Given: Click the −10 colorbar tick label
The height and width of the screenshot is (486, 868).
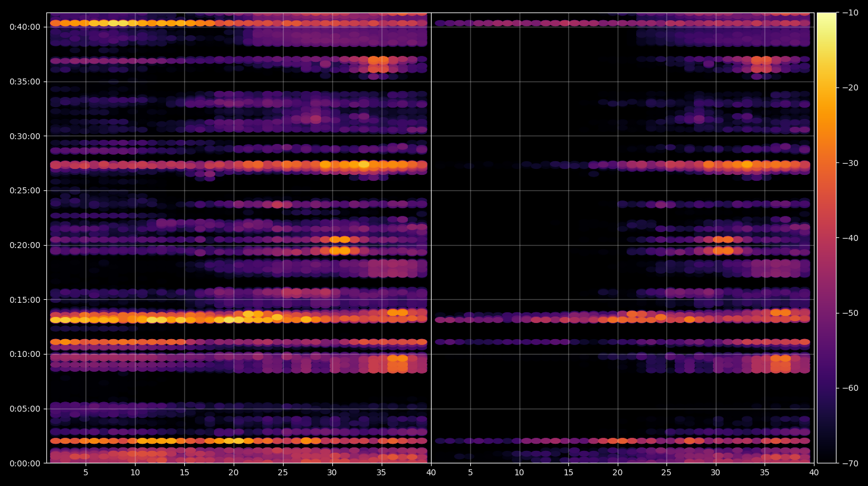Looking at the screenshot, I should (x=851, y=12).
